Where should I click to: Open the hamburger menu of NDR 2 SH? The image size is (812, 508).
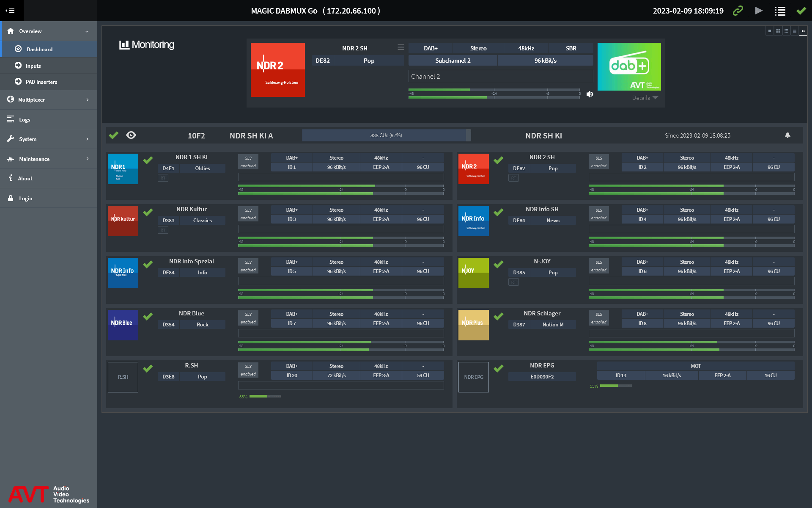click(x=401, y=47)
